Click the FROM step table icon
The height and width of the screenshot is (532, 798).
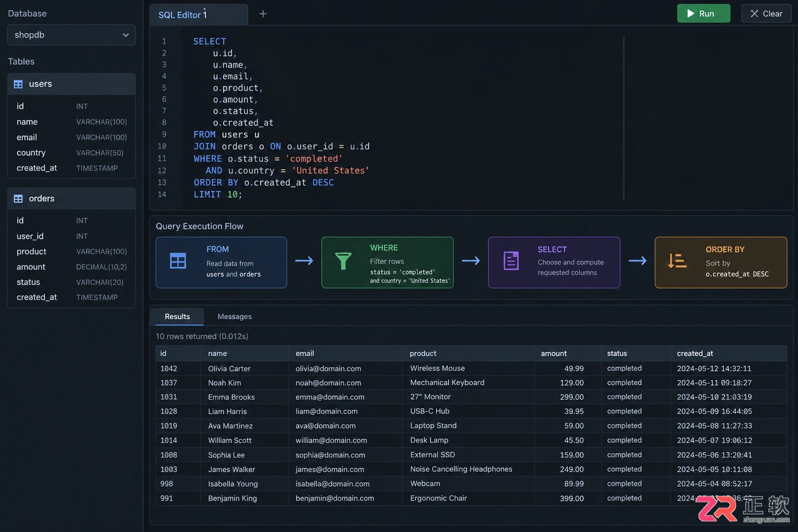tap(178, 261)
